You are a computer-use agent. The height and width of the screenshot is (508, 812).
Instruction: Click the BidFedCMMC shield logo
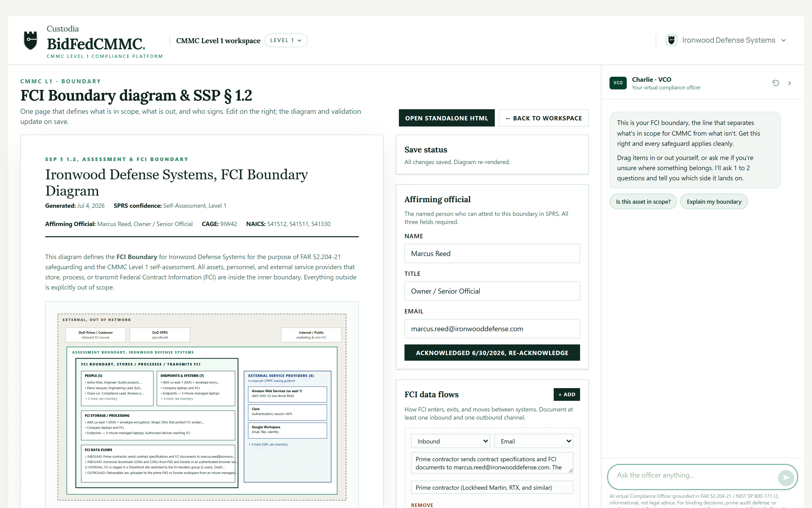point(30,40)
